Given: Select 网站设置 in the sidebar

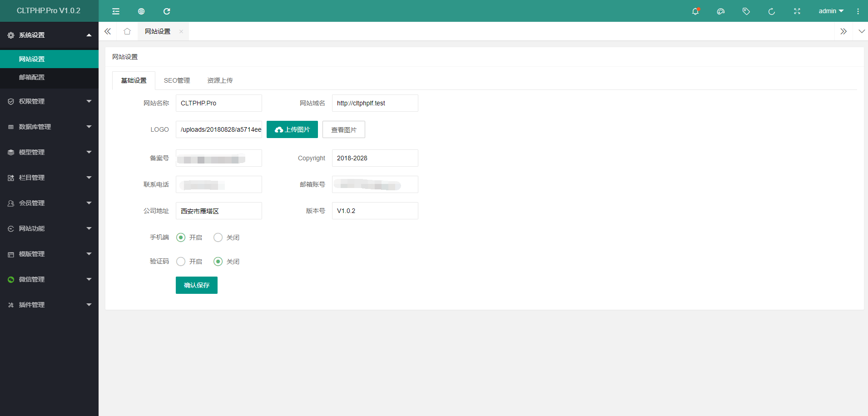Looking at the screenshot, I should [x=49, y=59].
